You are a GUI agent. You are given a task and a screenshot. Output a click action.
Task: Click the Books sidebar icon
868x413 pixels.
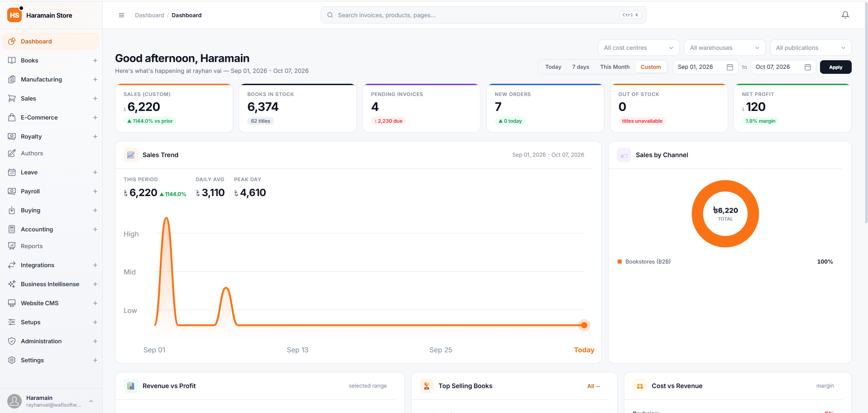point(12,60)
